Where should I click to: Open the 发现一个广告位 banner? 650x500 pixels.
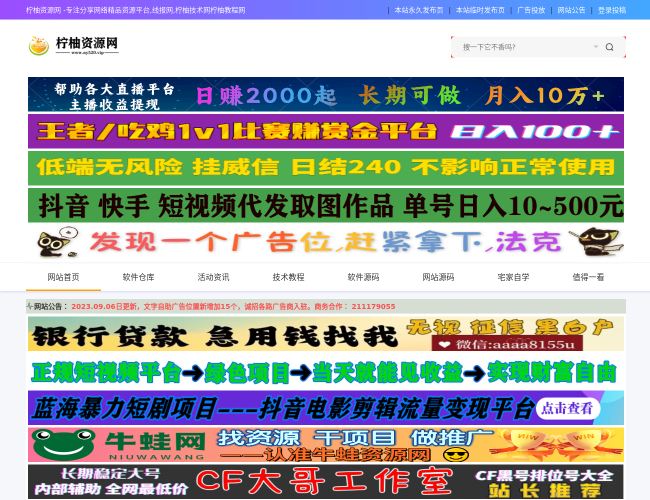(x=326, y=242)
